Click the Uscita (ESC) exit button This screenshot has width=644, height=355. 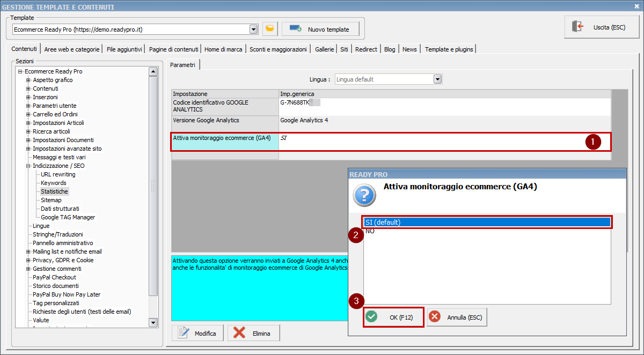tap(602, 27)
